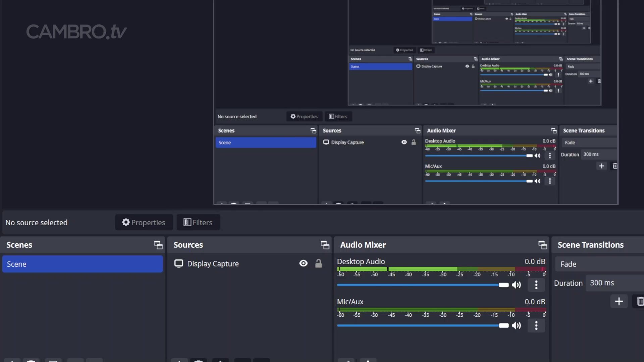This screenshot has height=362, width=644.
Task: Open Properties in the main bottom toolbar
Action: (x=144, y=222)
